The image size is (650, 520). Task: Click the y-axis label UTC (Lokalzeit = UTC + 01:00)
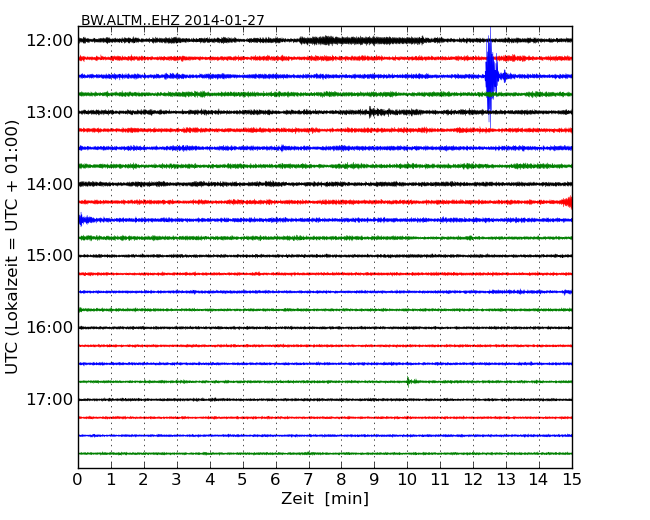click(x=12, y=247)
